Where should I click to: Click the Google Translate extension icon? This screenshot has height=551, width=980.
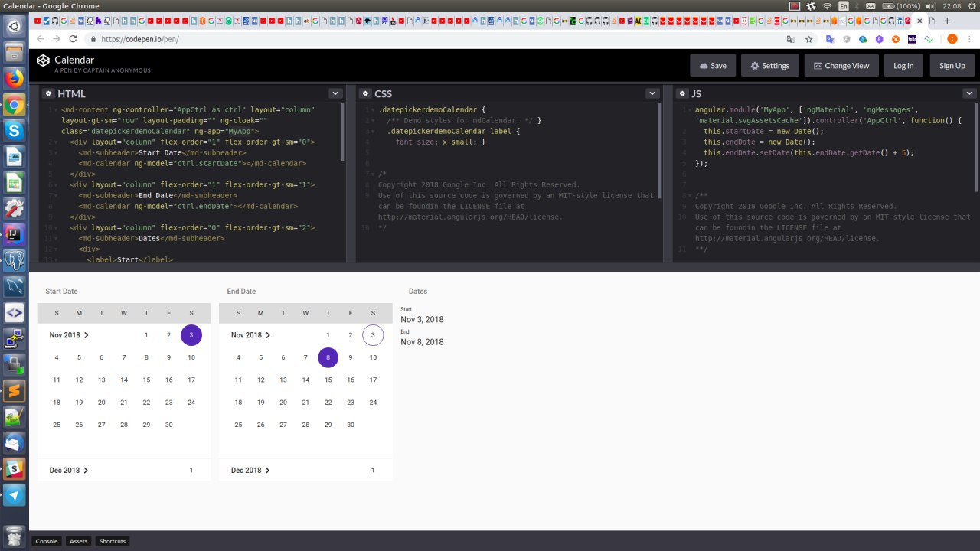[x=829, y=39]
